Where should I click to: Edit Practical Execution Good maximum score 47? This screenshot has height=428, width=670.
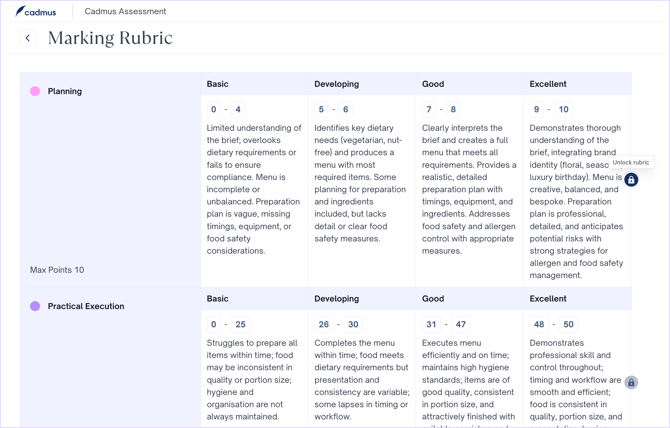click(x=461, y=325)
